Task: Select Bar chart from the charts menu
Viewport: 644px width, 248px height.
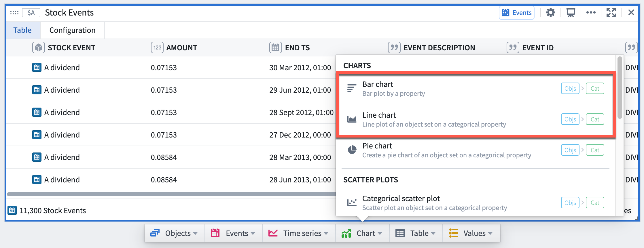Action: pos(475,89)
